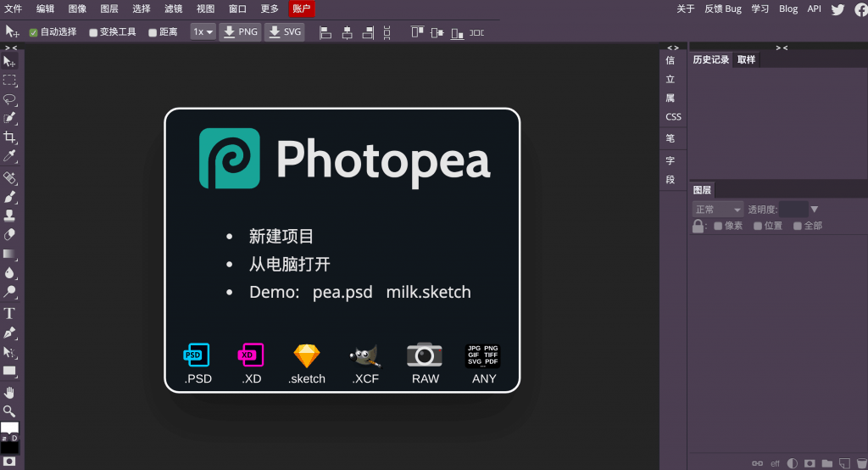Select the Pen tool

coord(9,333)
